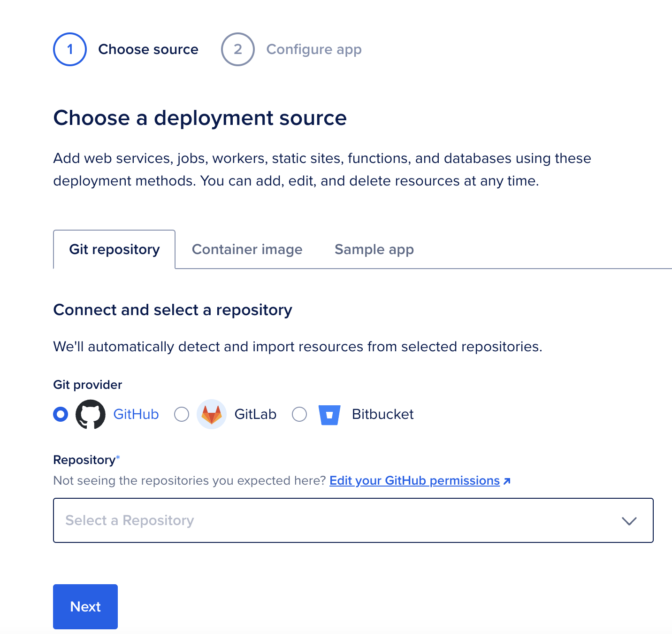Click the GitHub provider label text

pos(136,414)
